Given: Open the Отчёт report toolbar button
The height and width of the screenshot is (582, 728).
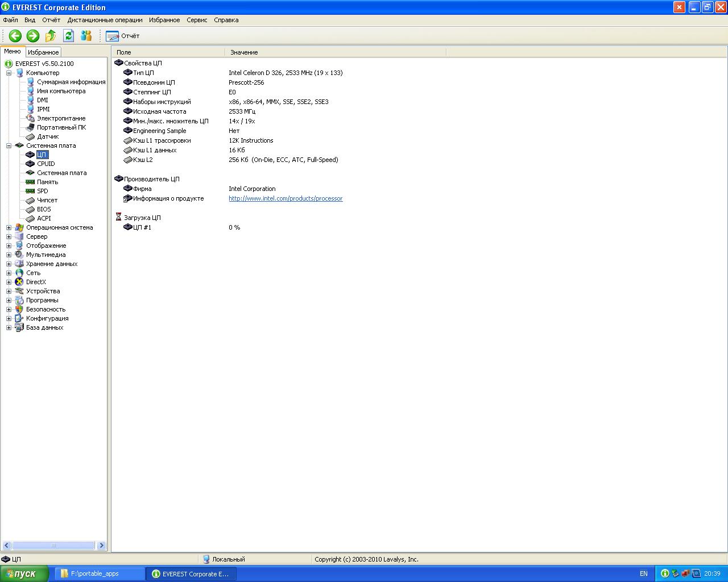Looking at the screenshot, I should (x=123, y=36).
